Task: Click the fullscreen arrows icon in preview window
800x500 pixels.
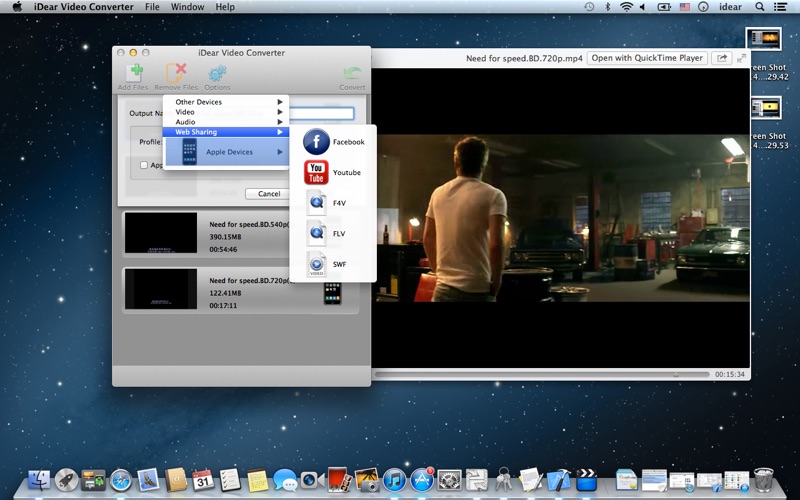Action: pos(741,58)
